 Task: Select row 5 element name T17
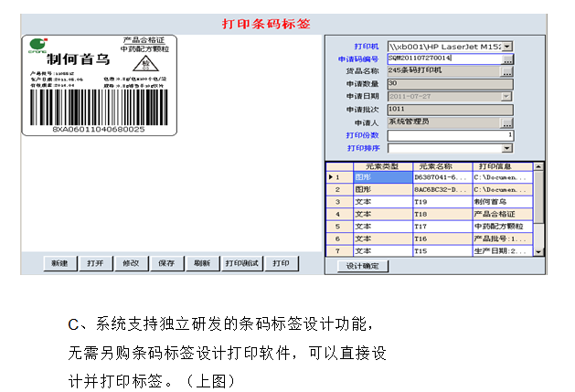pyautogui.click(x=442, y=227)
